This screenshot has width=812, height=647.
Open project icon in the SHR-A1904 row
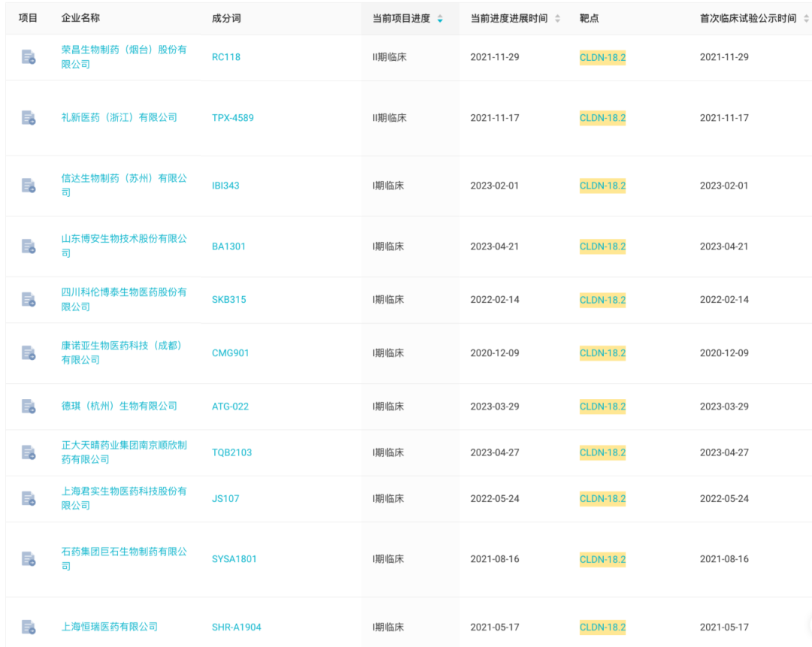[x=29, y=627]
